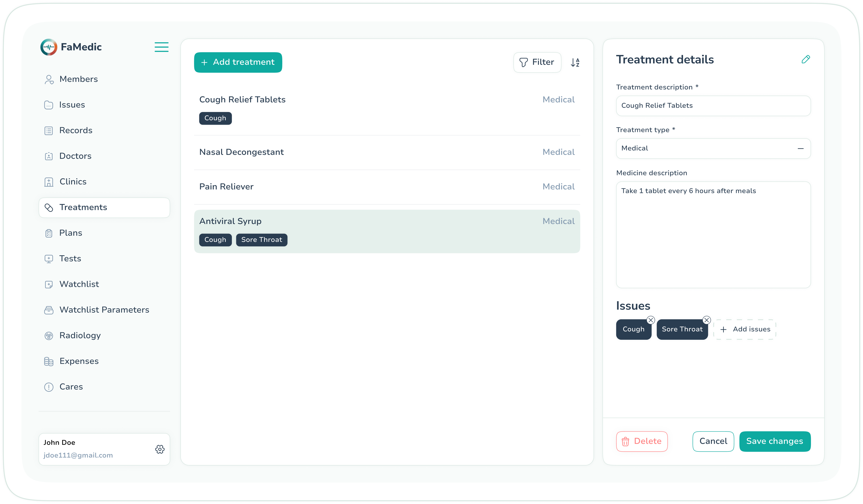Click the Medicine description text area
The width and height of the screenshot is (863, 504).
(x=713, y=235)
